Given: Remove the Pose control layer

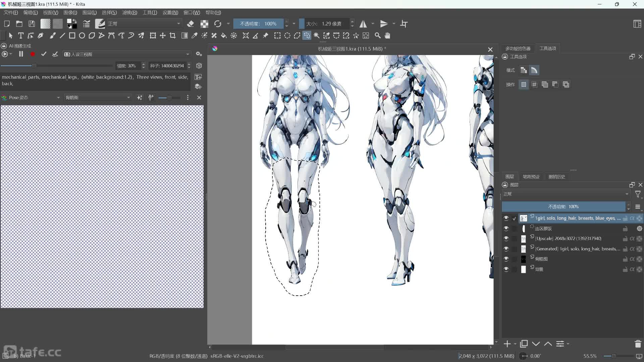Looking at the screenshot, I should pyautogui.click(x=199, y=98).
